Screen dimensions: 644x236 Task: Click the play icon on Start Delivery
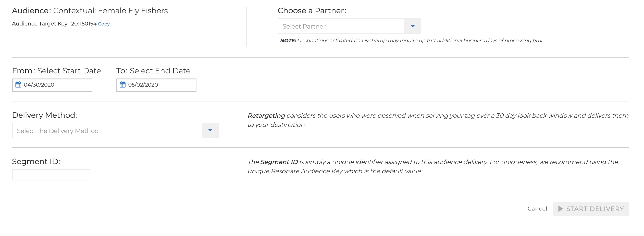pyautogui.click(x=561, y=209)
